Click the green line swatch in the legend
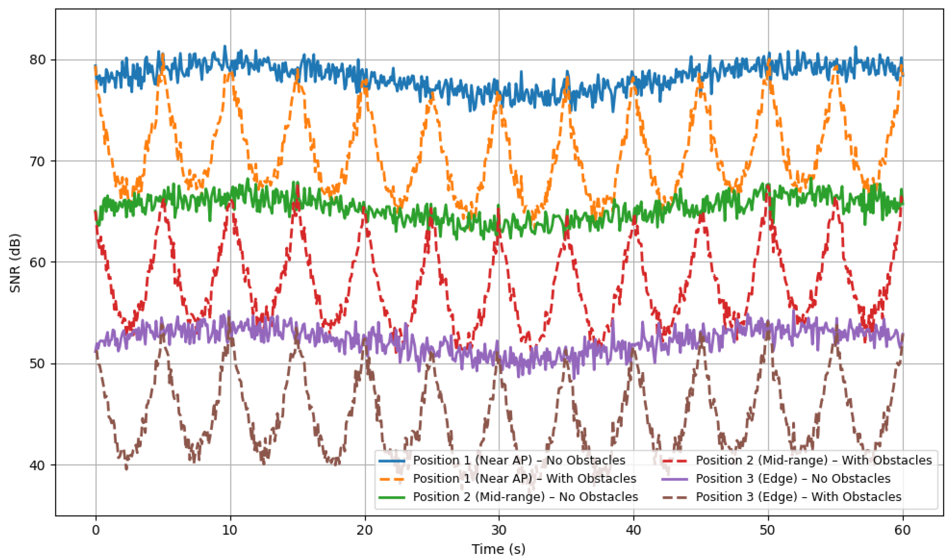The image size is (951, 560). 392,497
